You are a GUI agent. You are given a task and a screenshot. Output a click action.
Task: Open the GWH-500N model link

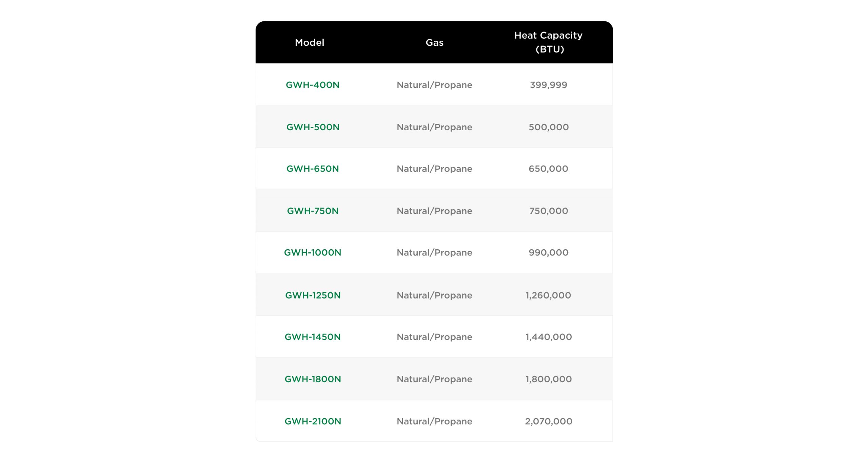click(x=313, y=127)
